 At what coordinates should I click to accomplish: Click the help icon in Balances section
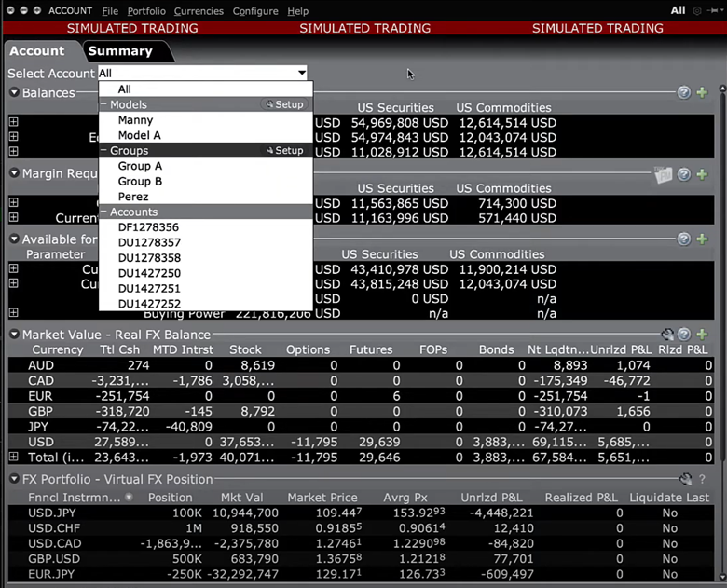pos(684,93)
